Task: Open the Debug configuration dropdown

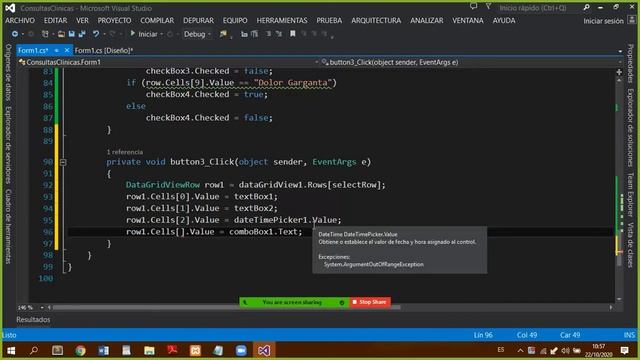Action: pos(197,34)
